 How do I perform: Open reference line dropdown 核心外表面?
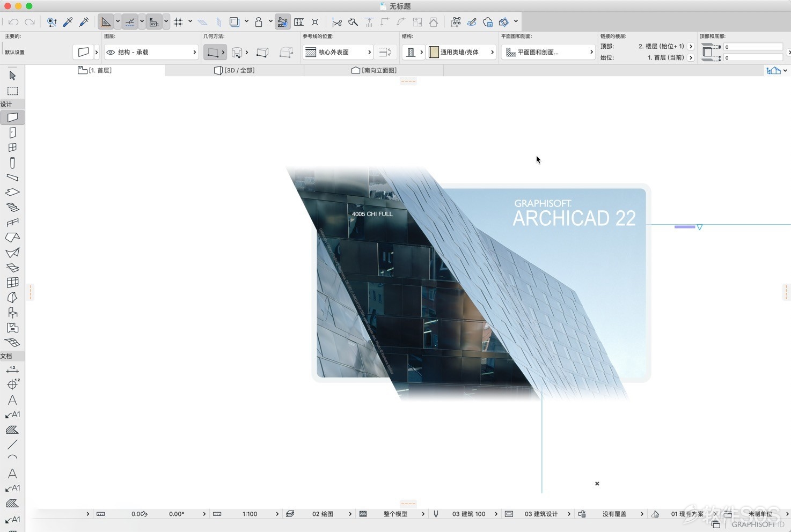click(x=338, y=52)
